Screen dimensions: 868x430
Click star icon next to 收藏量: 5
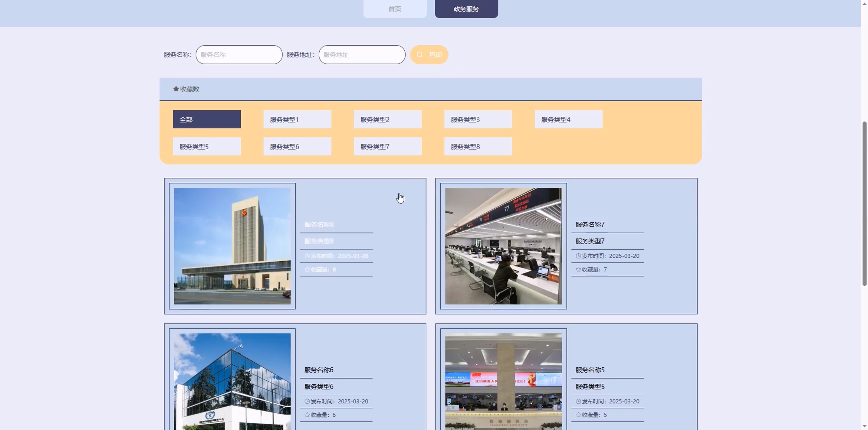(578, 415)
